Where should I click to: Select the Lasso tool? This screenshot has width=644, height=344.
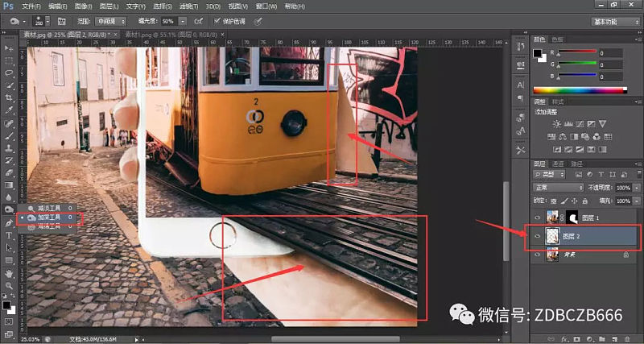click(8, 73)
